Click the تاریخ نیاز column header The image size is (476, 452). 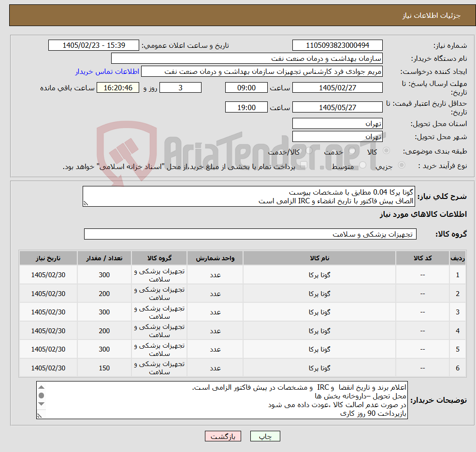tap(48, 258)
